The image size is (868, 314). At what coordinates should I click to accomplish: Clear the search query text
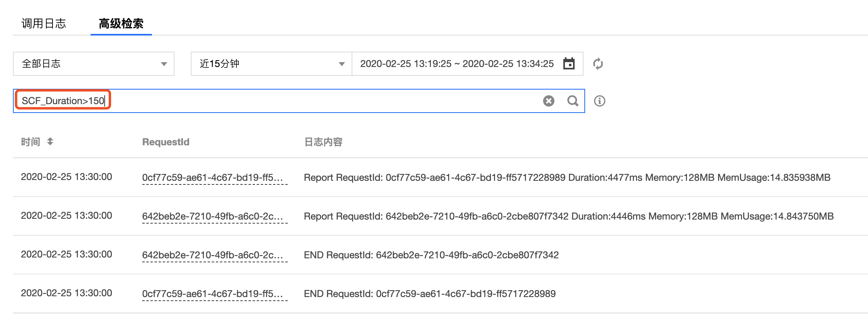coord(549,101)
